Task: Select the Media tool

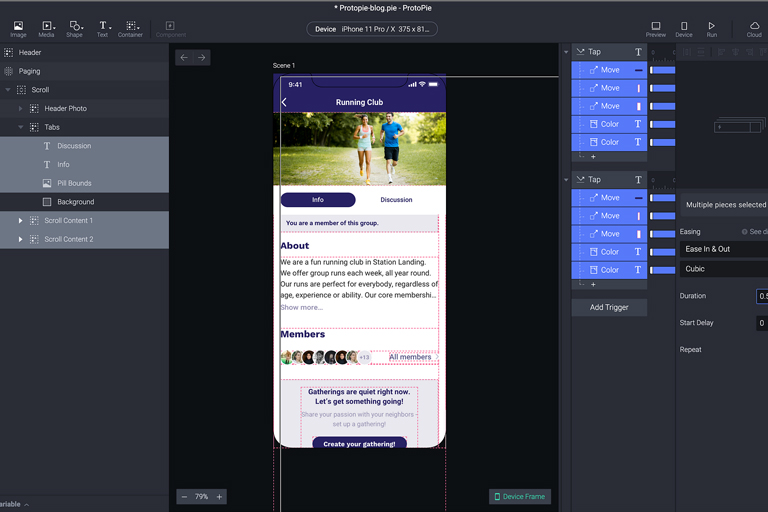Action: click(47, 29)
